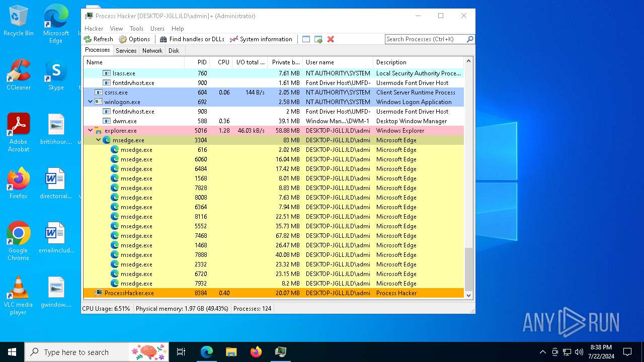Image resolution: width=644 pixels, height=362 pixels.
Task: Collapse the msedge.exe 3304 node
Action: (99, 140)
